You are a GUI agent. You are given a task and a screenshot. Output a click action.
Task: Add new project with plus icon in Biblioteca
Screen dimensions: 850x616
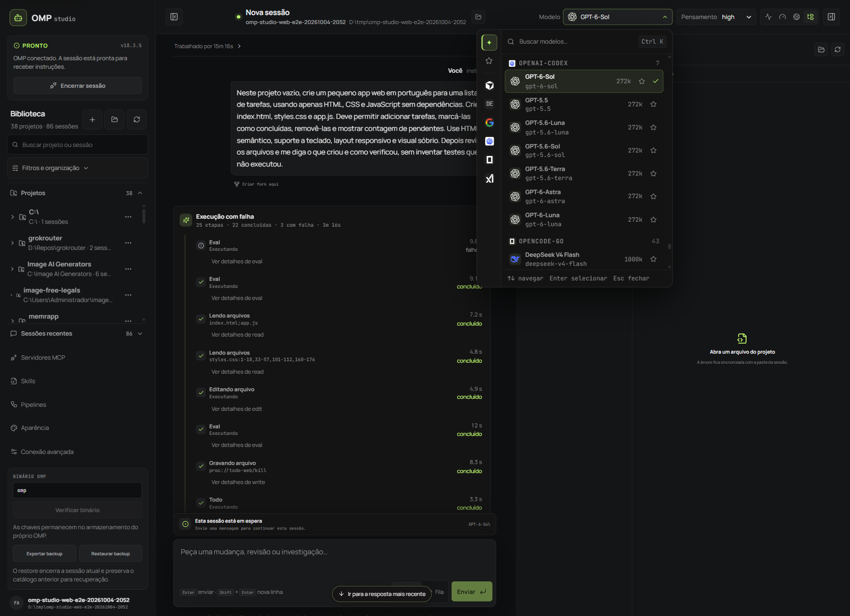click(x=92, y=119)
